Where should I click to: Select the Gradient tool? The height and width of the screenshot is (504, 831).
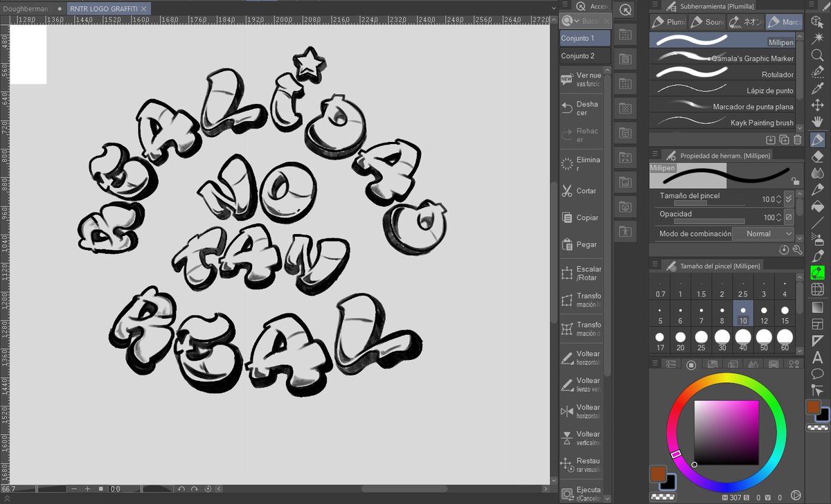[x=817, y=307]
